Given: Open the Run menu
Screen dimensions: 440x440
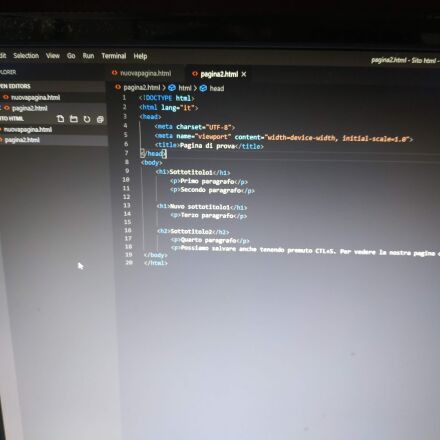Looking at the screenshot, I should (88, 56).
